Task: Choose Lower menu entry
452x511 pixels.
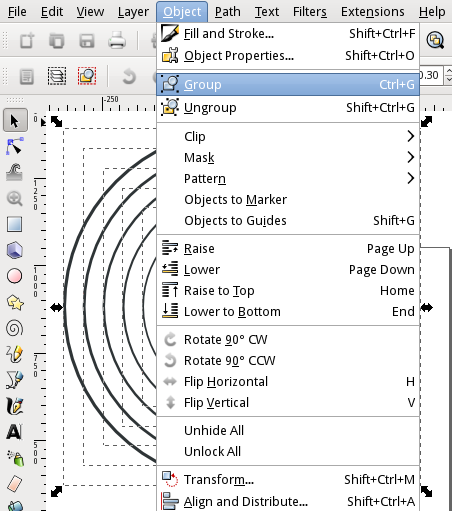Action: point(288,269)
